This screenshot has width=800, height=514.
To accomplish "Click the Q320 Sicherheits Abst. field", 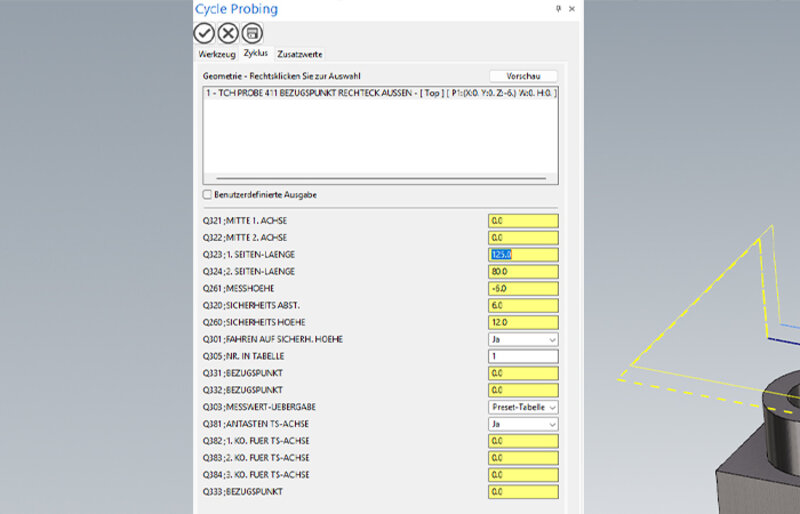I will pos(523,305).
